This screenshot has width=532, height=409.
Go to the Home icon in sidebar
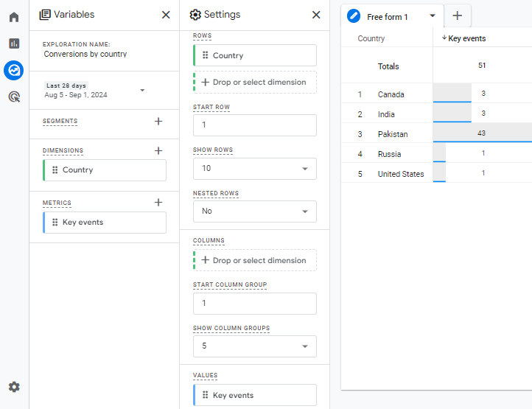point(14,17)
